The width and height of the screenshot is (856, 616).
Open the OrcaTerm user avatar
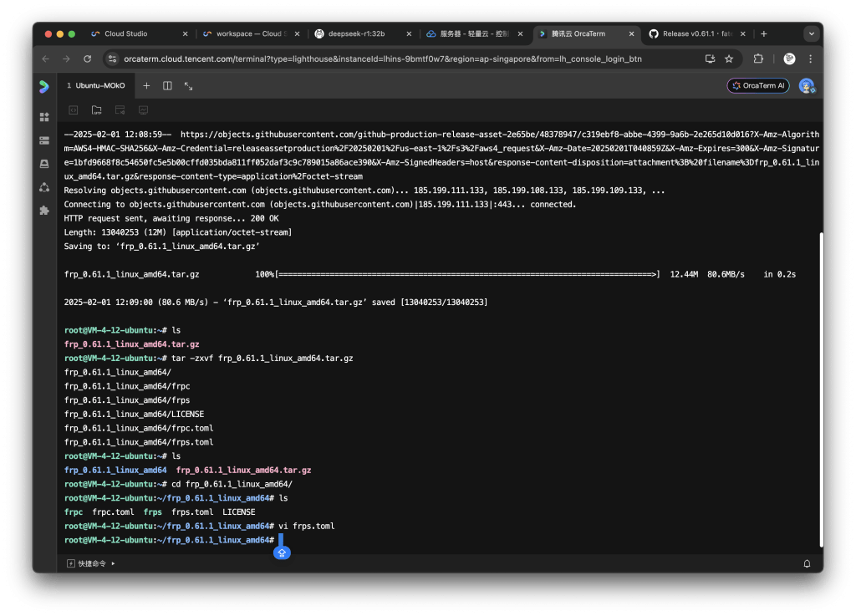[x=807, y=85]
